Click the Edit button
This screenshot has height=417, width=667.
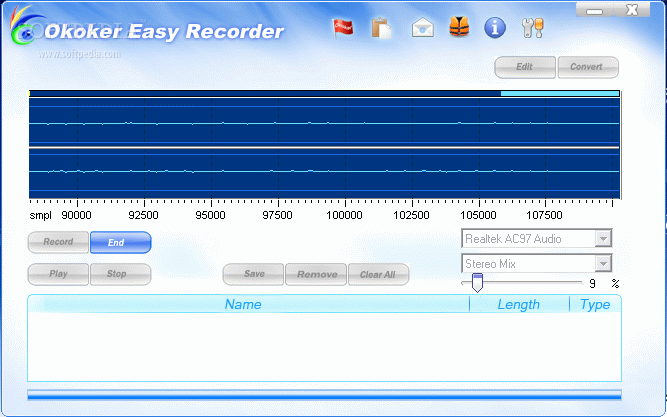525,67
